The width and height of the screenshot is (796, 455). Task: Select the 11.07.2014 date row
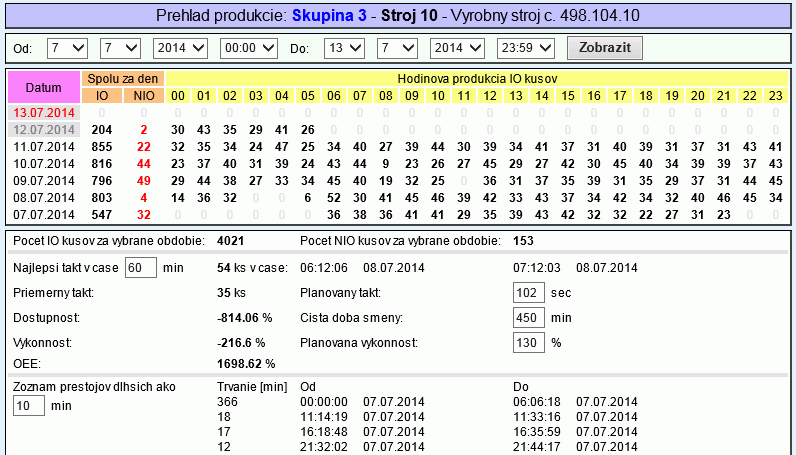pos(42,146)
